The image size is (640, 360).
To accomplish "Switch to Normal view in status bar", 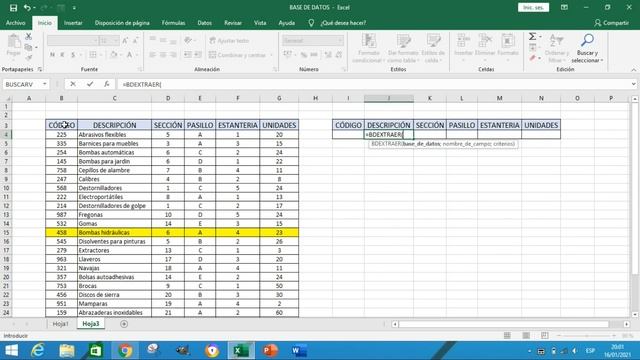I will (x=507, y=336).
